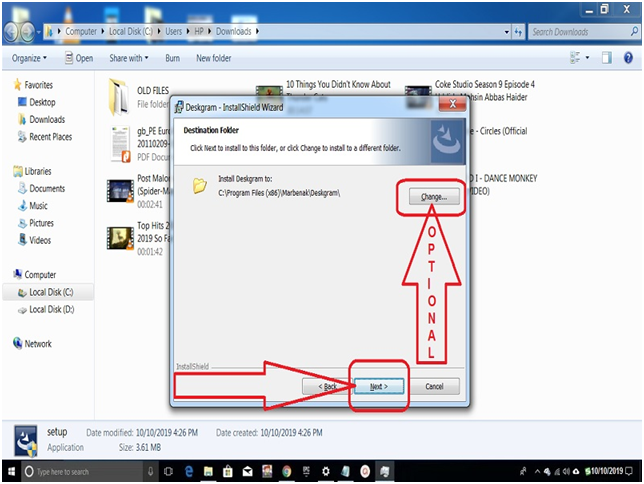This screenshot has width=644, height=484.
Task: Select Network in the navigation pane
Action: point(32,343)
